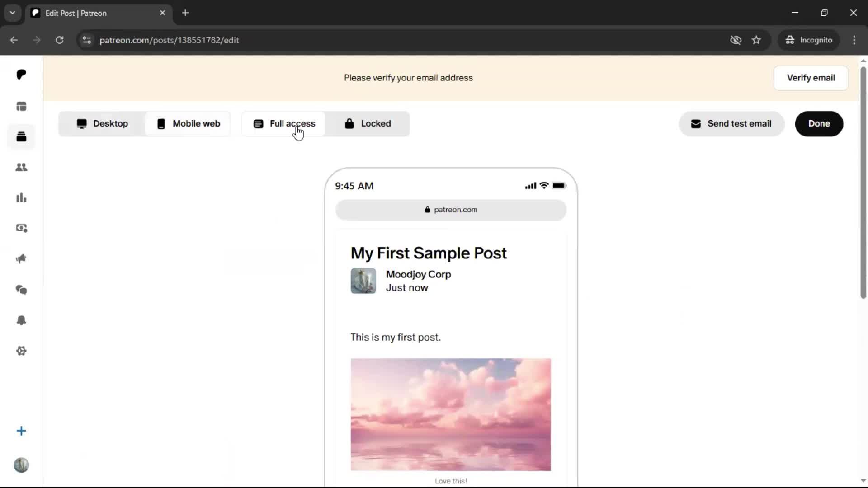The image size is (868, 488).
Task: Open a new browser tab
Action: point(185,13)
